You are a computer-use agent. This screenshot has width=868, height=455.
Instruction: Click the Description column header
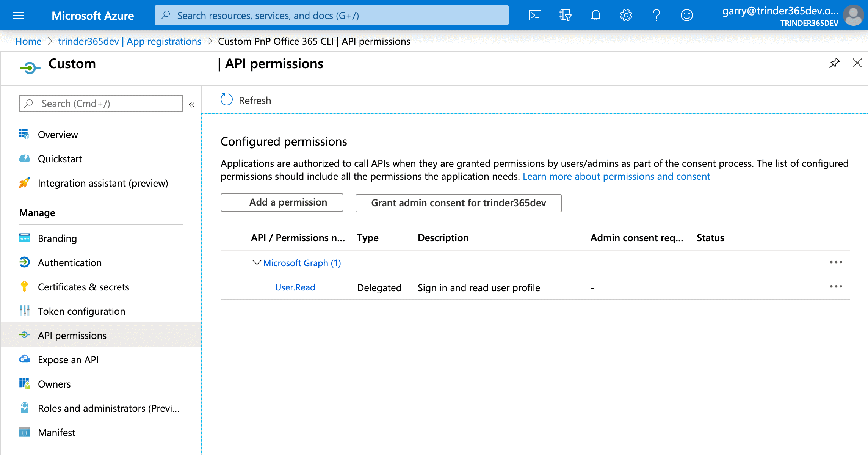click(x=443, y=238)
